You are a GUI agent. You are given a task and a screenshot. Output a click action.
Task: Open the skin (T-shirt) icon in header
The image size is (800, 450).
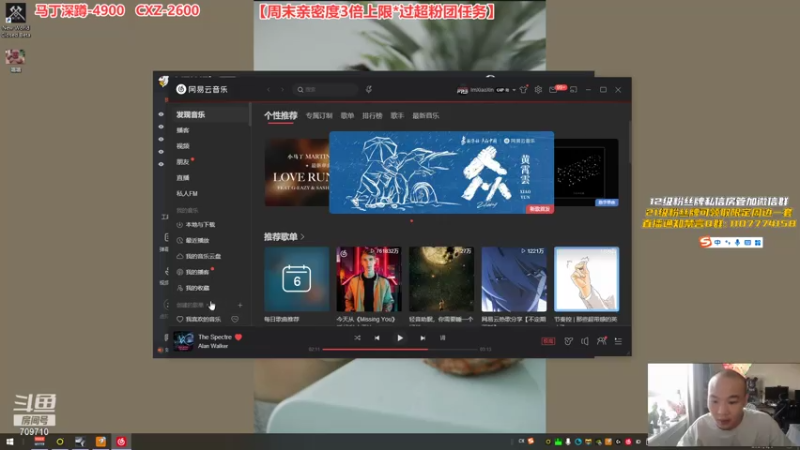tap(523, 90)
